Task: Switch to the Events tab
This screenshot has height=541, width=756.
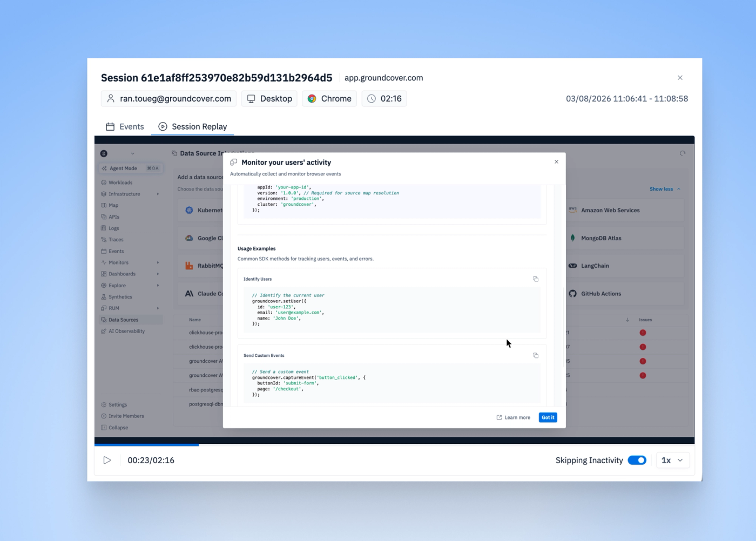Action: click(x=125, y=126)
